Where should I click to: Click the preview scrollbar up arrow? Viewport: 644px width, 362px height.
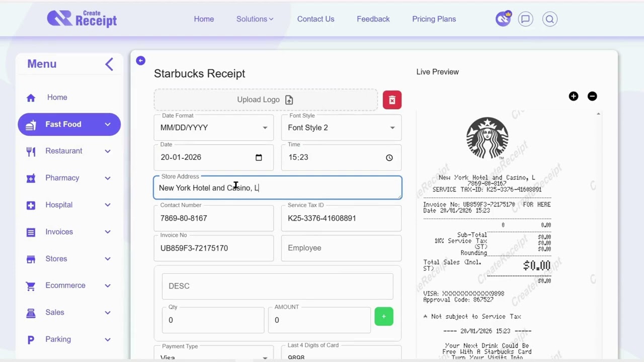(598, 114)
